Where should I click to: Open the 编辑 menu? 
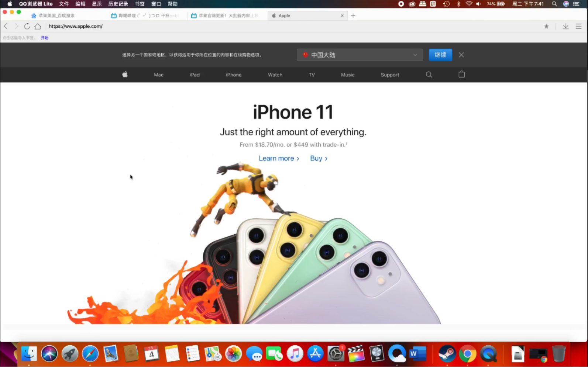(x=80, y=4)
